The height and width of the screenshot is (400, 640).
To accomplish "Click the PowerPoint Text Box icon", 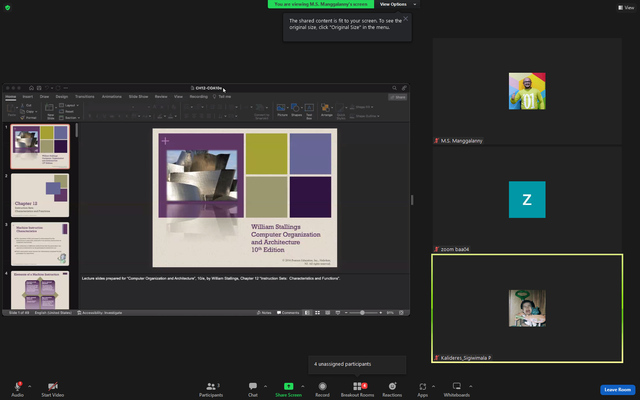I will [309, 107].
